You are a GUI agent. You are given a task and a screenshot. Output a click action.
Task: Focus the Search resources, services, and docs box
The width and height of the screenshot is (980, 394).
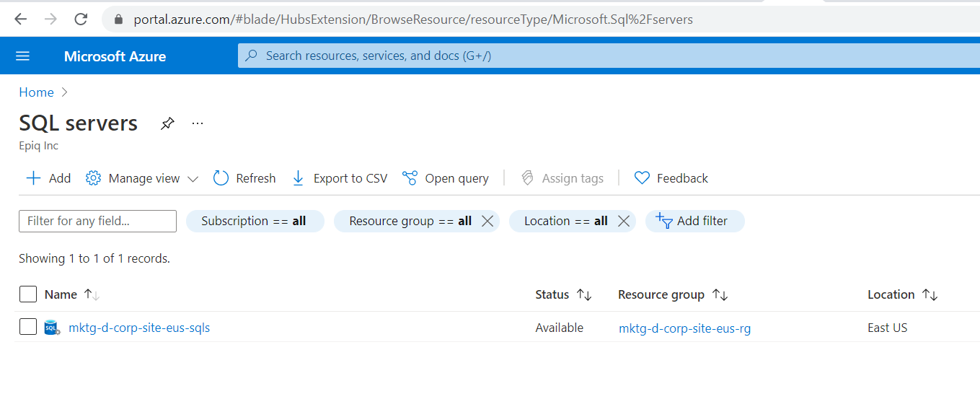tap(609, 56)
